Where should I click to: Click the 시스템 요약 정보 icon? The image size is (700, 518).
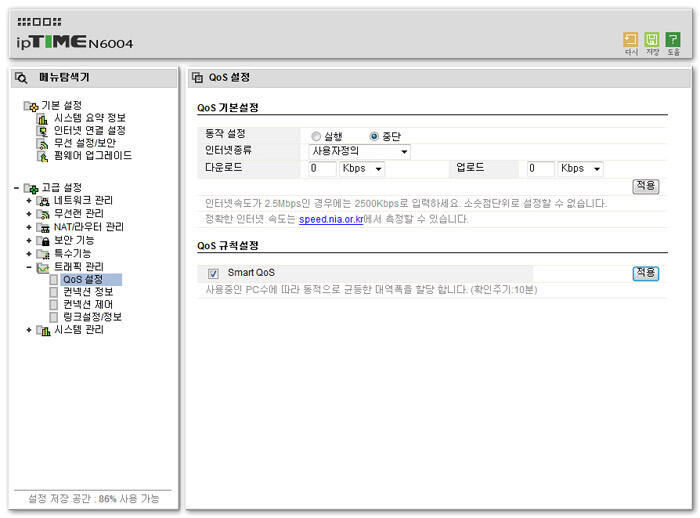tap(42, 119)
